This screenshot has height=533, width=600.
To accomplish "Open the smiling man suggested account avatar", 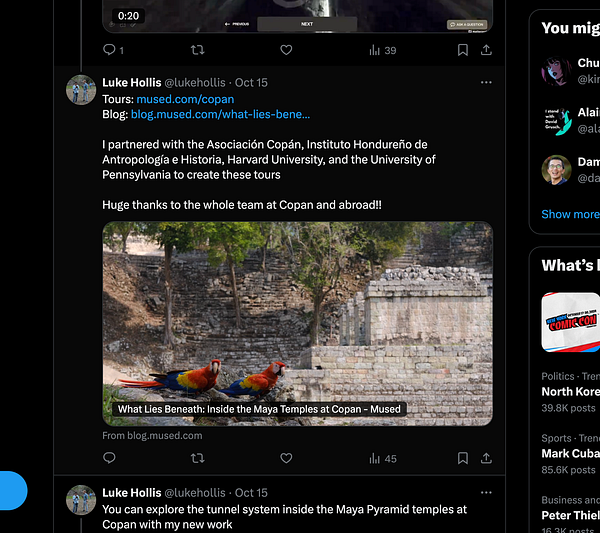I will [x=556, y=170].
